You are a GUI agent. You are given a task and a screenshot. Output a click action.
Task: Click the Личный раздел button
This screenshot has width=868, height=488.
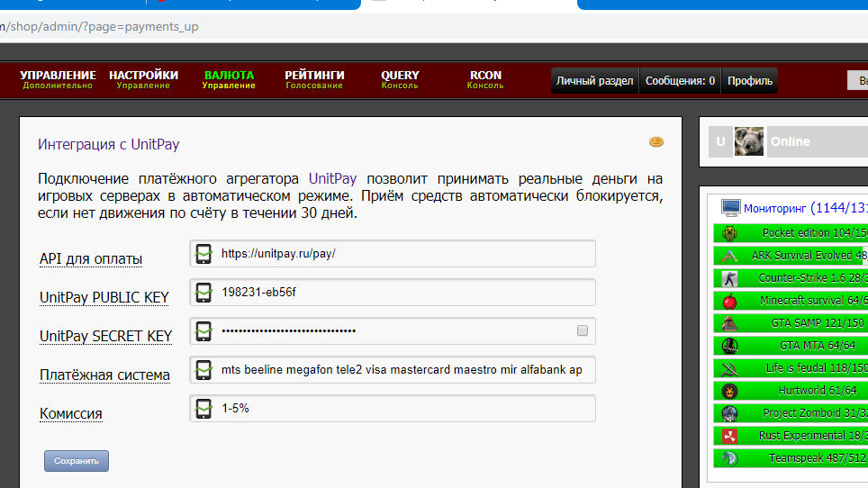click(x=594, y=81)
